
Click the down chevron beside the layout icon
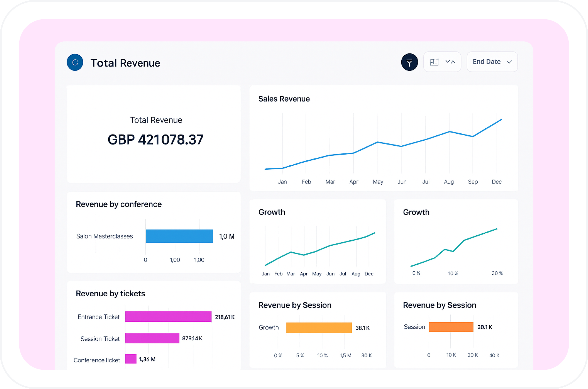[447, 62]
